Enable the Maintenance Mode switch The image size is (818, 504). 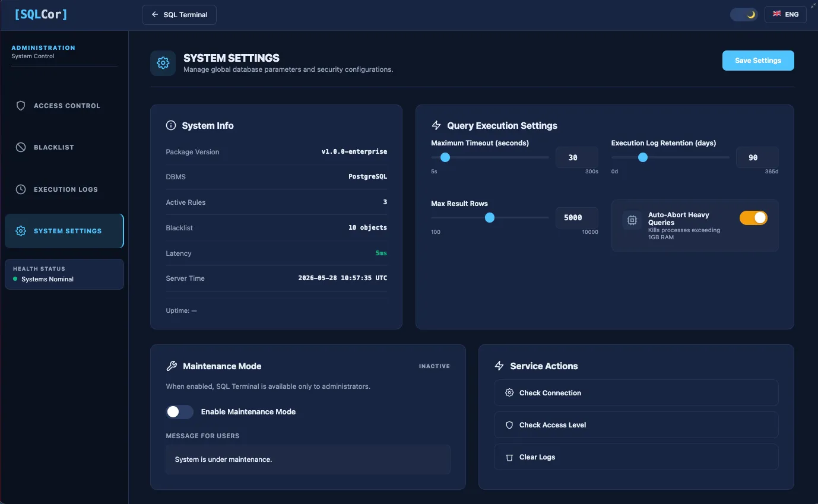(180, 412)
